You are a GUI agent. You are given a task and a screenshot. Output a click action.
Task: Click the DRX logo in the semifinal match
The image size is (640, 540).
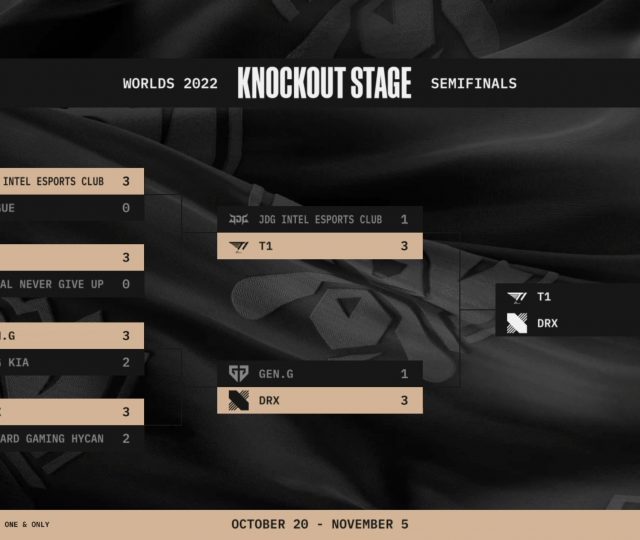[238, 400]
